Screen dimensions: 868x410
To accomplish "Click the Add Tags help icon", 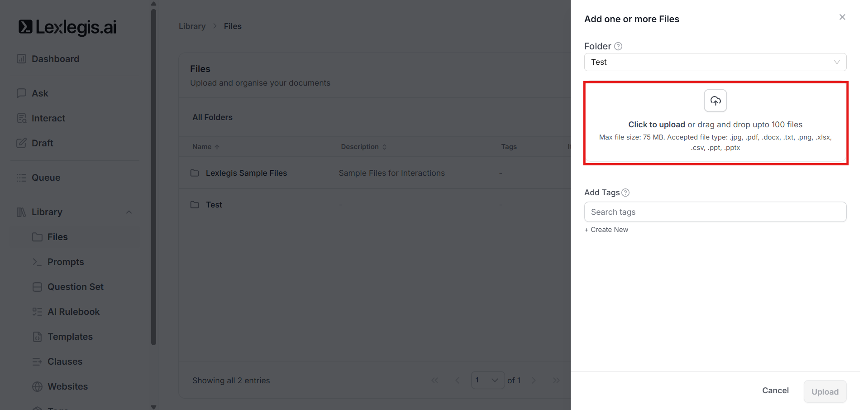I will pyautogui.click(x=625, y=193).
